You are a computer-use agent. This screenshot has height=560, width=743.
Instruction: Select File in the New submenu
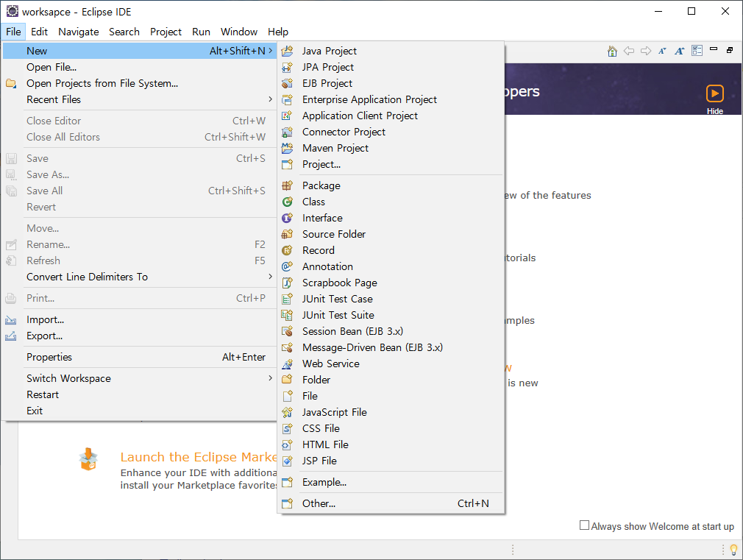click(x=391, y=395)
